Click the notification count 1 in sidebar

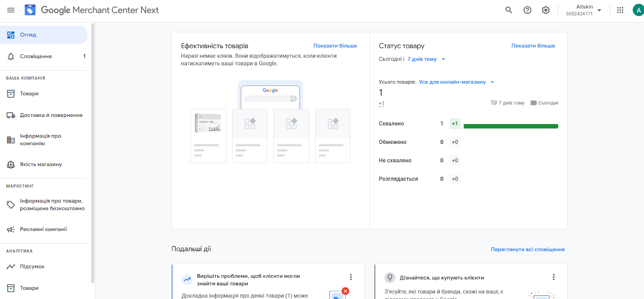coord(84,56)
